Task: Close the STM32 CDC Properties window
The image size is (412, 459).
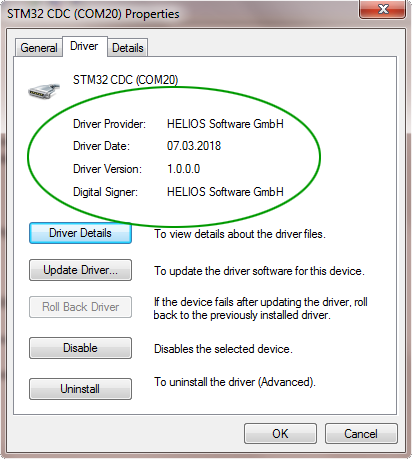Action: (383, 9)
